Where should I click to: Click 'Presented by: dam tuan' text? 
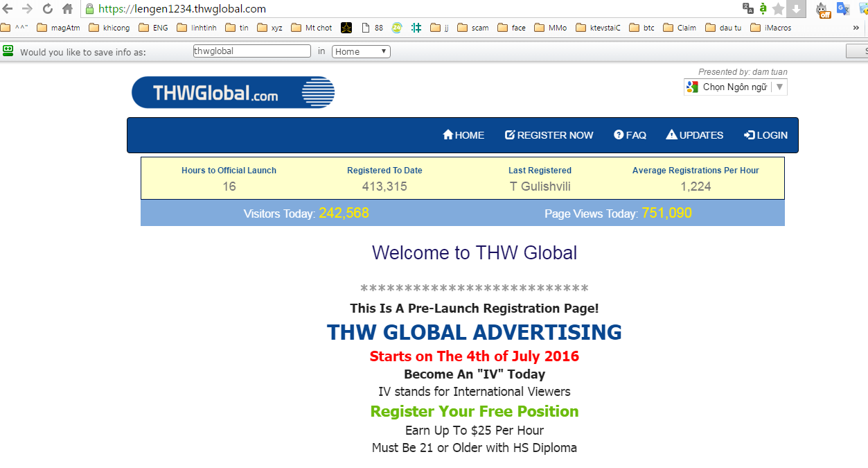743,72
